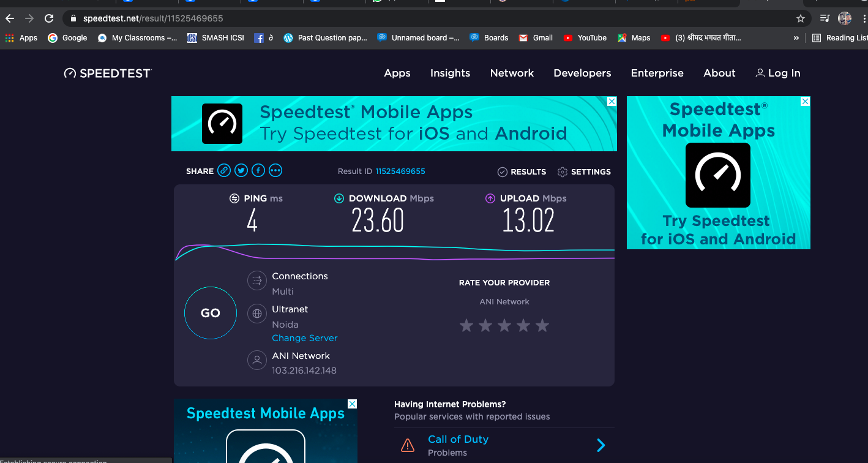Screen dimensions: 868x463
Task: Share result via Facebook icon
Action: pos(258,171)
